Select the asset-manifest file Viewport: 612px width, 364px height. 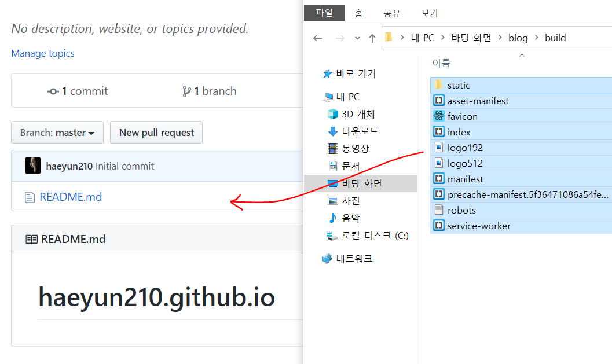coord(521,101)
